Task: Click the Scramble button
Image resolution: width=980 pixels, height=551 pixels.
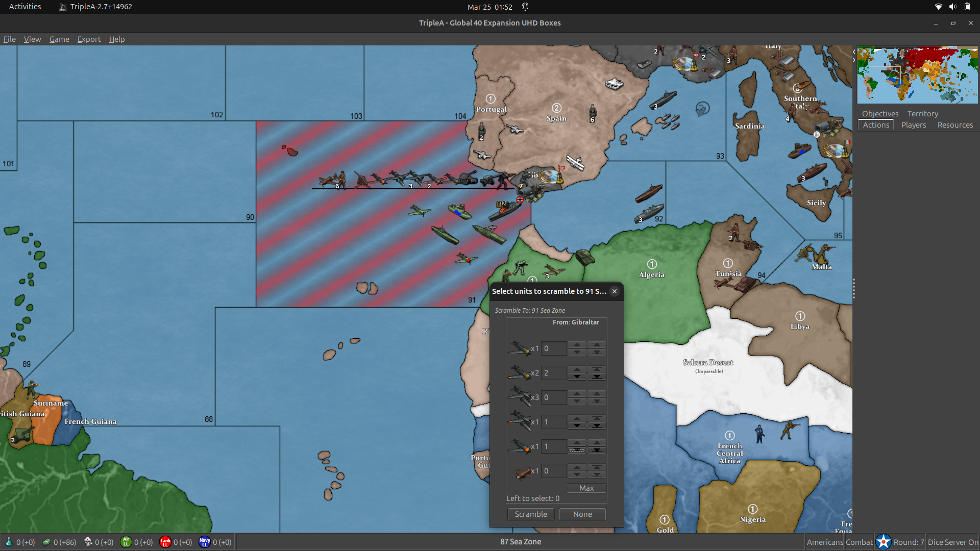Action: click(530, 514)
